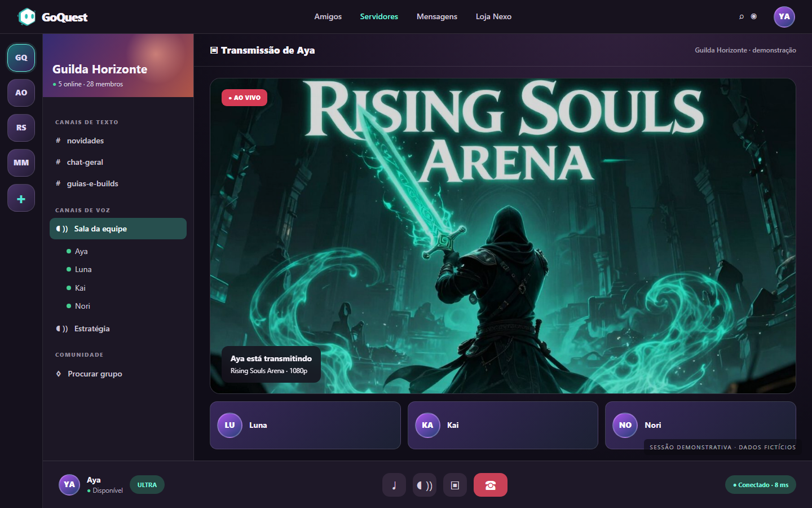Click the Rising Souls Arena stream video
This screenshot has width=812, height=508.
tap(503, 236)
